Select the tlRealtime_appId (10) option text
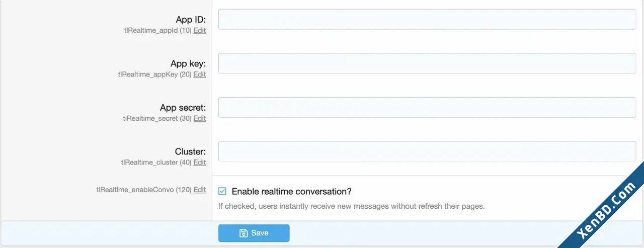Image resolution: width=644 pixels, height=248 pixels. click(x=158, y=30)
